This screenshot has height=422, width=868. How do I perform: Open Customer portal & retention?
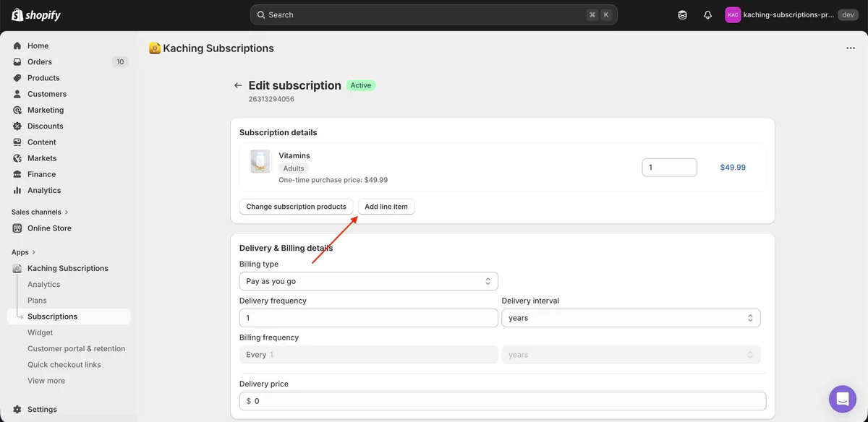(x=76, y=348)
